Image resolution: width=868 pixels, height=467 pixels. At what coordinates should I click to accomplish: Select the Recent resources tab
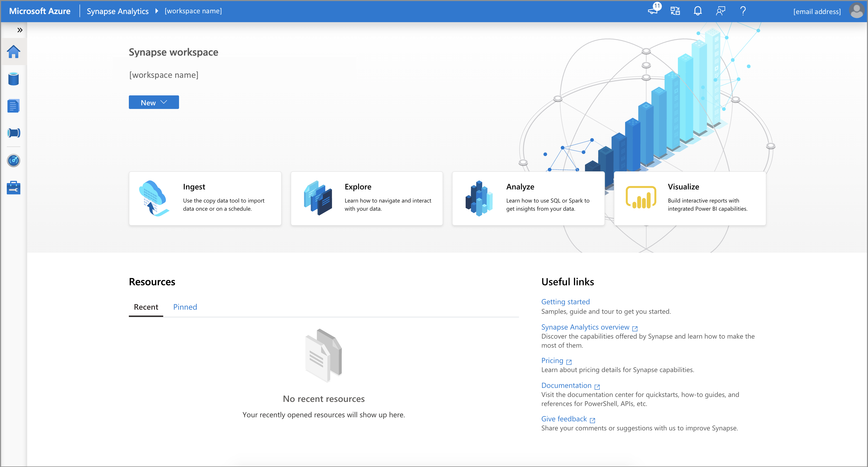(x=145, y=307)
